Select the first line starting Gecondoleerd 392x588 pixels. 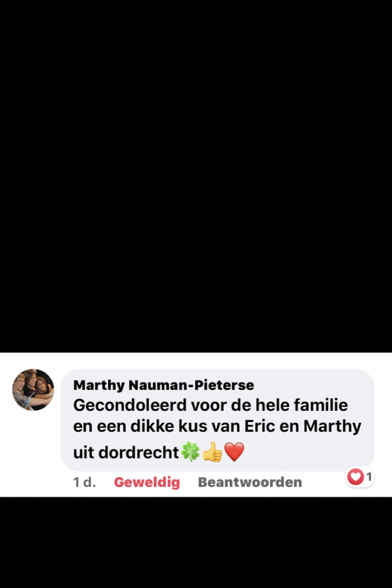click(x=211, y=406)
